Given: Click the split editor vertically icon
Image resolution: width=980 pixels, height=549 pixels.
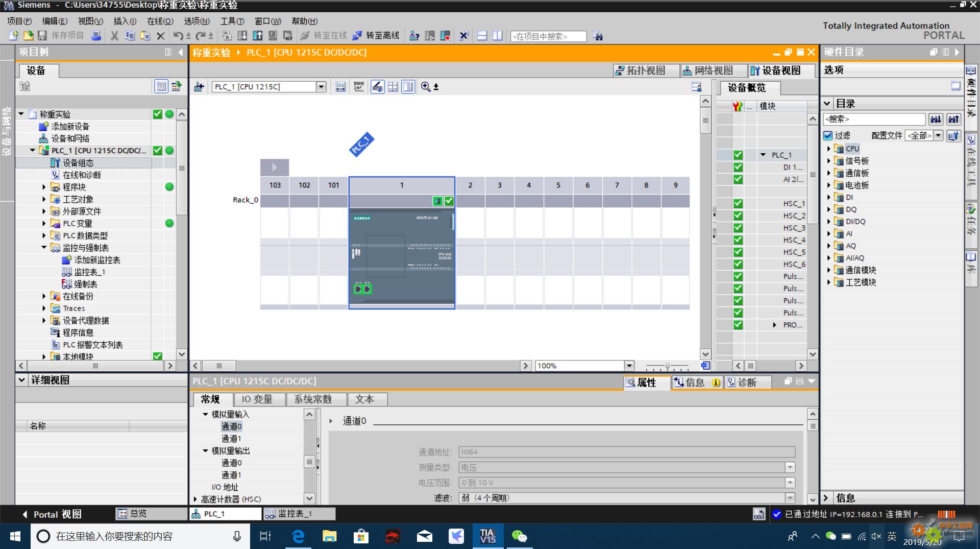Looking at the screenshot, I should pos(498,36).
